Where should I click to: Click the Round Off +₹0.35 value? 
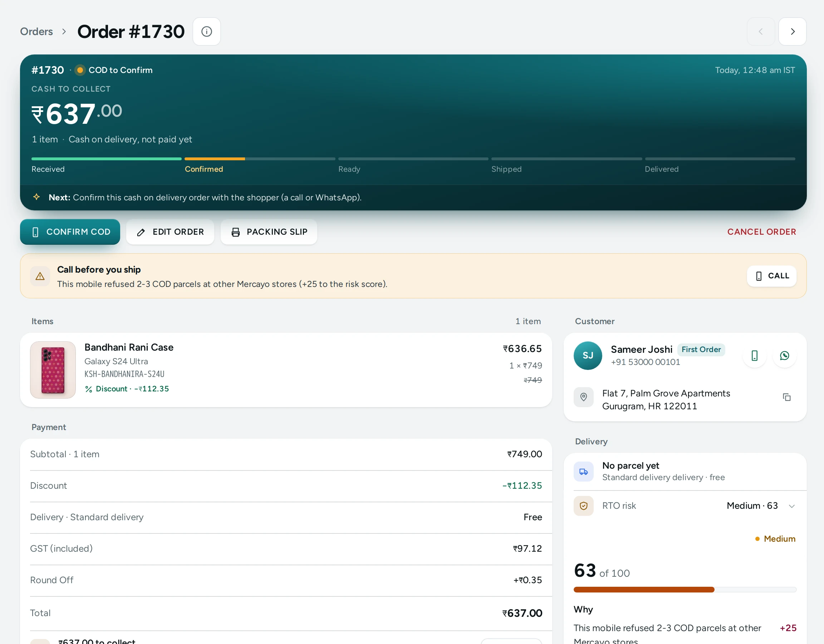[x=528, y=580]
